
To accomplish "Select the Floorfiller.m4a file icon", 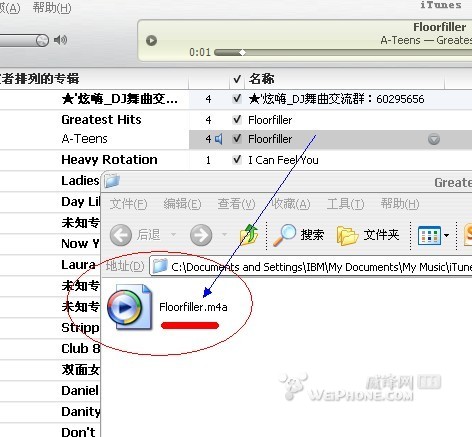I will pyautogui.click(x=129, y=307).
